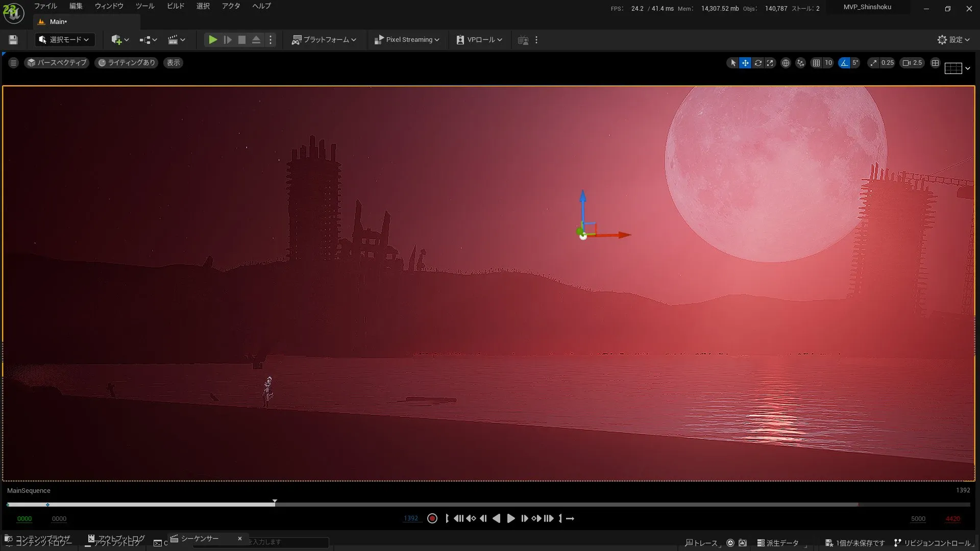Click the ライティングあり view mode button
The width and height of the screenshot is (980, 551).
tap(127, 63)
